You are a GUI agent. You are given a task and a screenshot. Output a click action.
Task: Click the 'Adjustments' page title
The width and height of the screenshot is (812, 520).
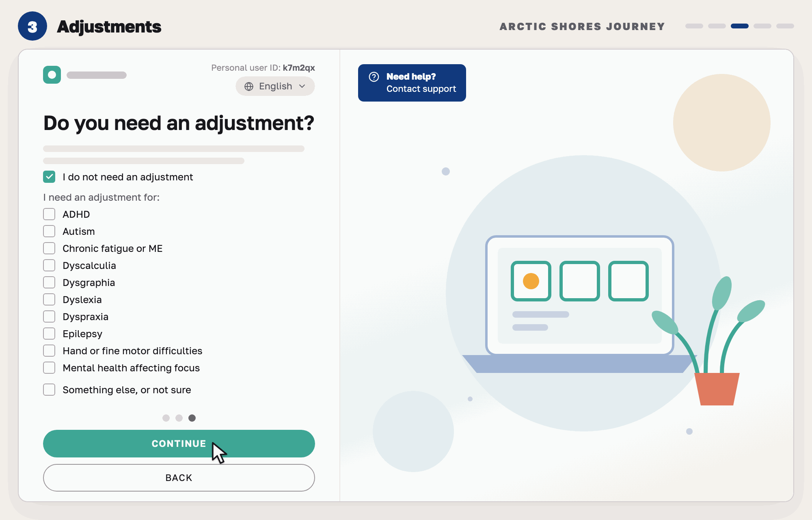pos(109,27)
